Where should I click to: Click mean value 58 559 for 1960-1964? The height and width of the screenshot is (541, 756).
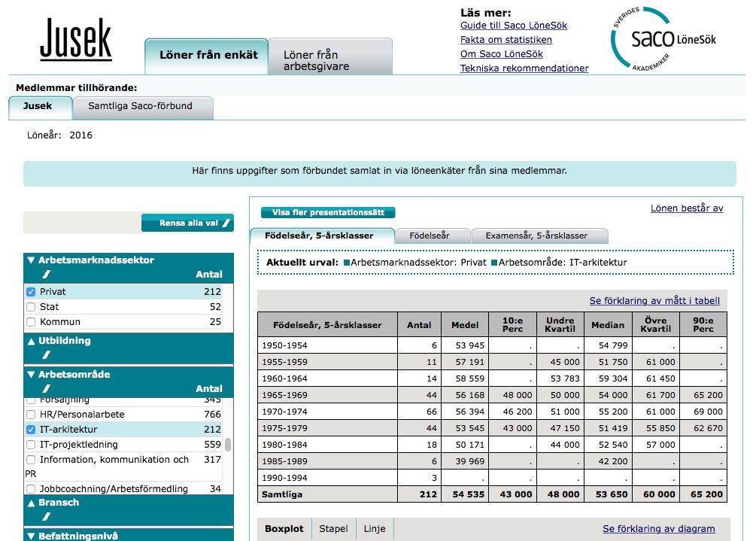469,378
